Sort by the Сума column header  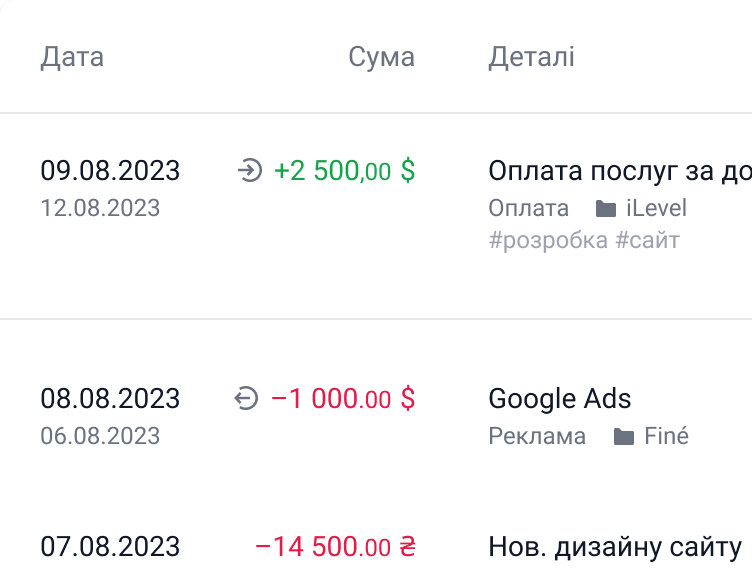(381, 57)
